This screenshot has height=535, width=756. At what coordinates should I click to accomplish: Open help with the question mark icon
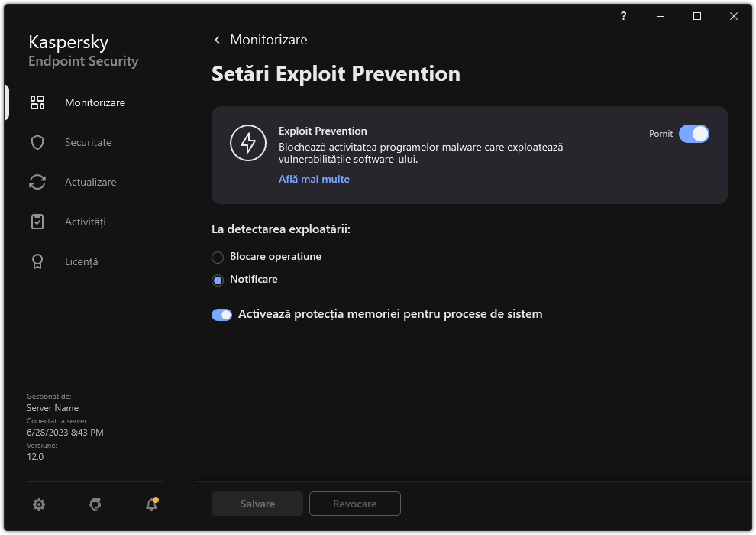coord(622,16)
